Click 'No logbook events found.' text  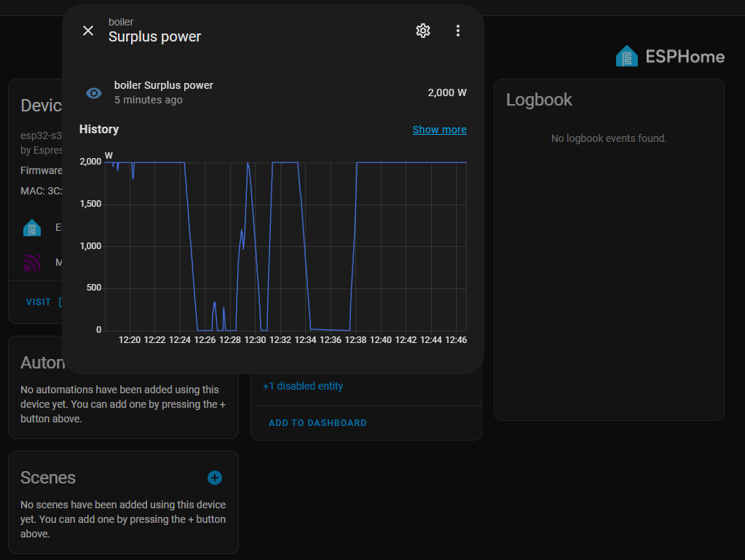click(x=609, y=138)
